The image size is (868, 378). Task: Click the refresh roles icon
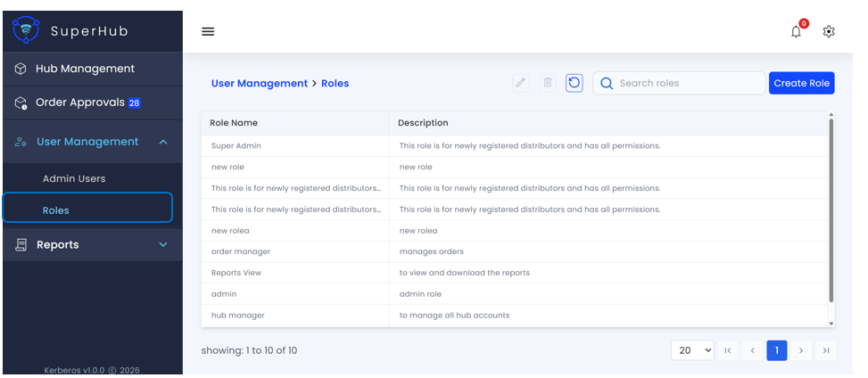click(x=575, y=83)
